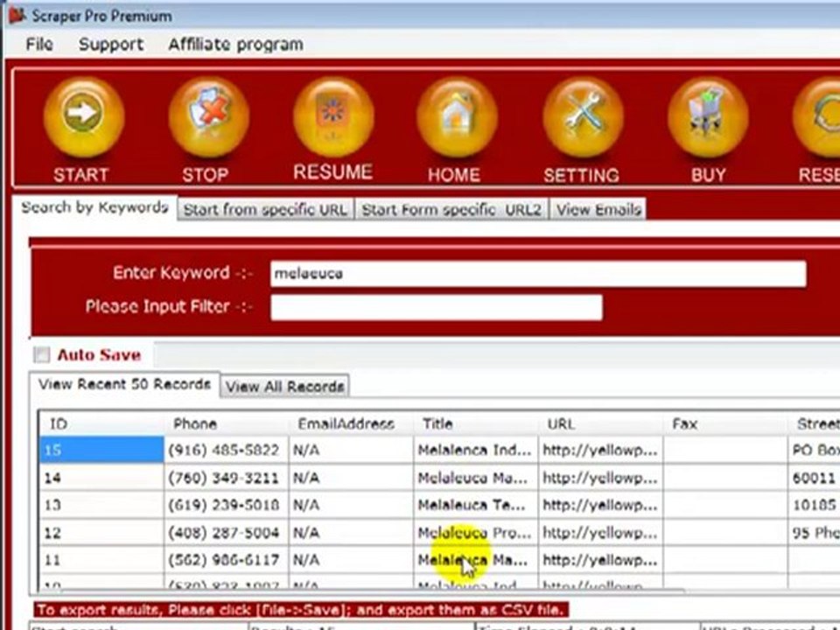Click the records table horizontal scrollbar
This screenshot has width=840, height=630.
coord(373,591)
